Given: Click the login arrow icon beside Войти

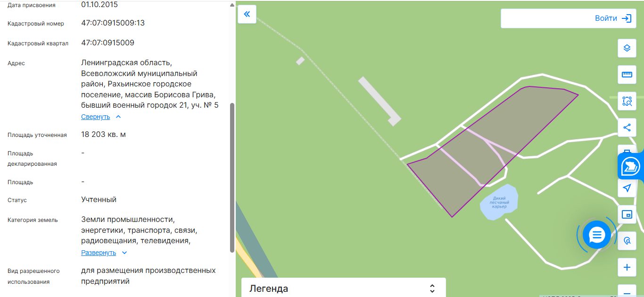Looking at the screenshot, I should click(626, 18).
